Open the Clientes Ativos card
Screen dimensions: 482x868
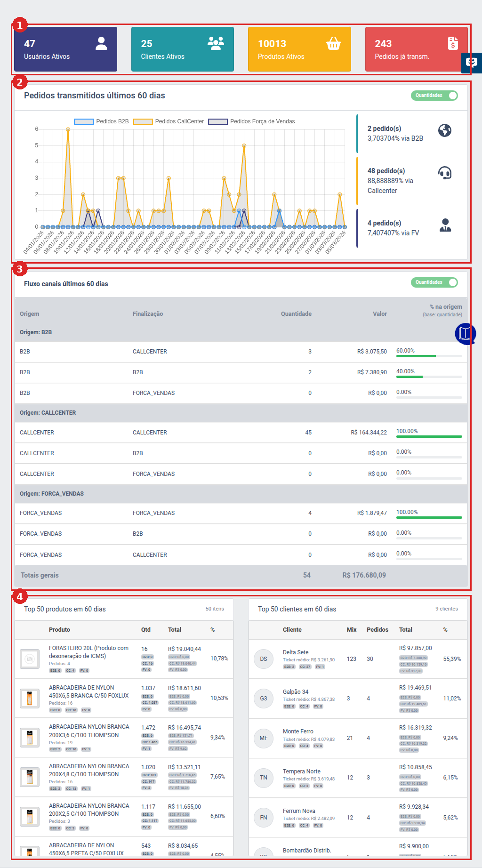coord(183,49)
